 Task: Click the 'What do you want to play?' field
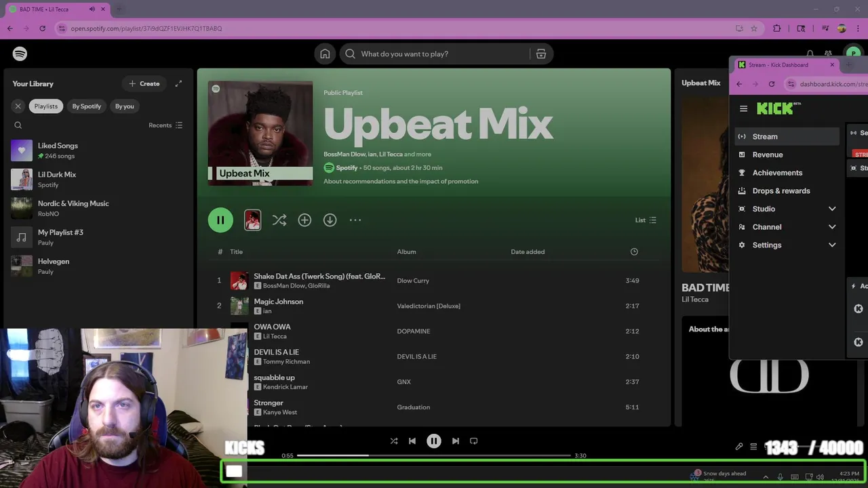[x=434, y=54]
